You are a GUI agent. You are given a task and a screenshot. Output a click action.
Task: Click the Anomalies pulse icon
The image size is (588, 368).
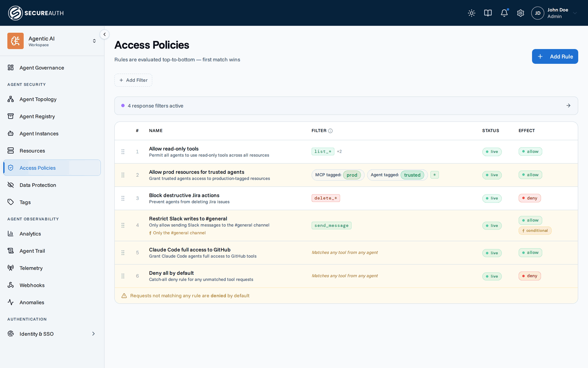[x=11, y=302]
